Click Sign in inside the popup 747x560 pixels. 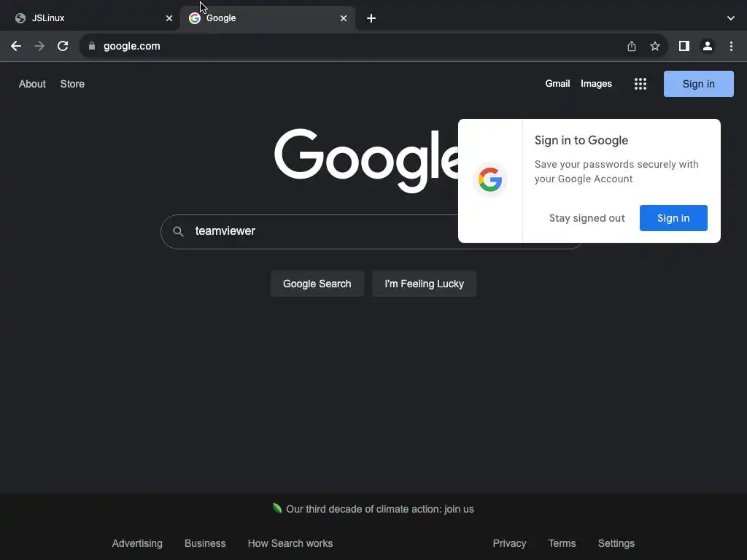(673, 218)
